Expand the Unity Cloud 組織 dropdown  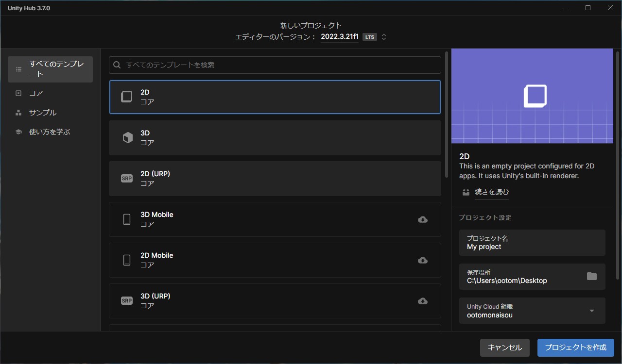point(591,311)
